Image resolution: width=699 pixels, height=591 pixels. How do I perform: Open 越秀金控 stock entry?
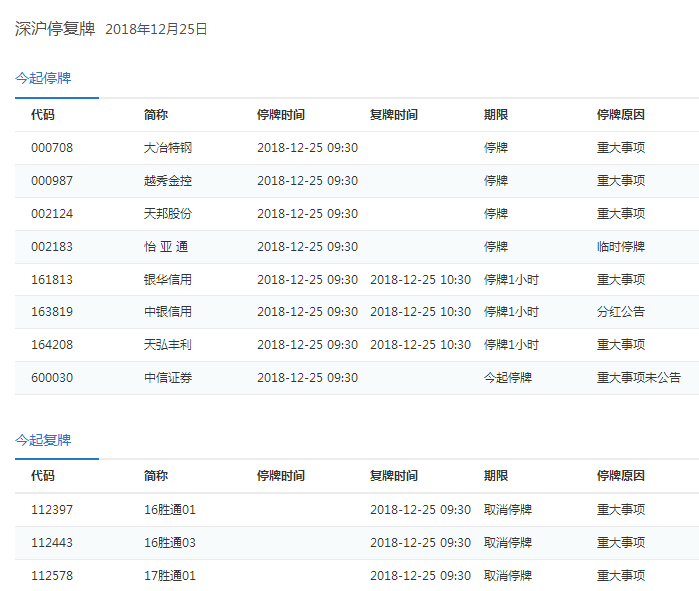tap(168, 181)
